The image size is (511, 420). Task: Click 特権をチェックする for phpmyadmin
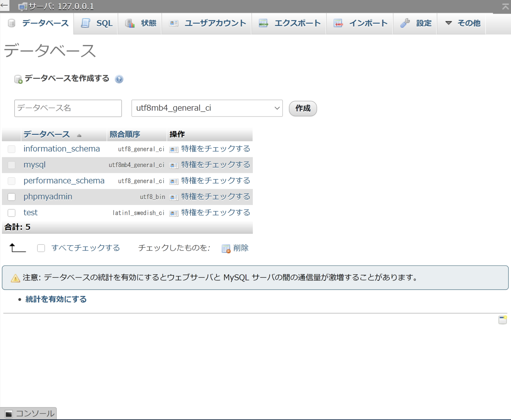216,196
